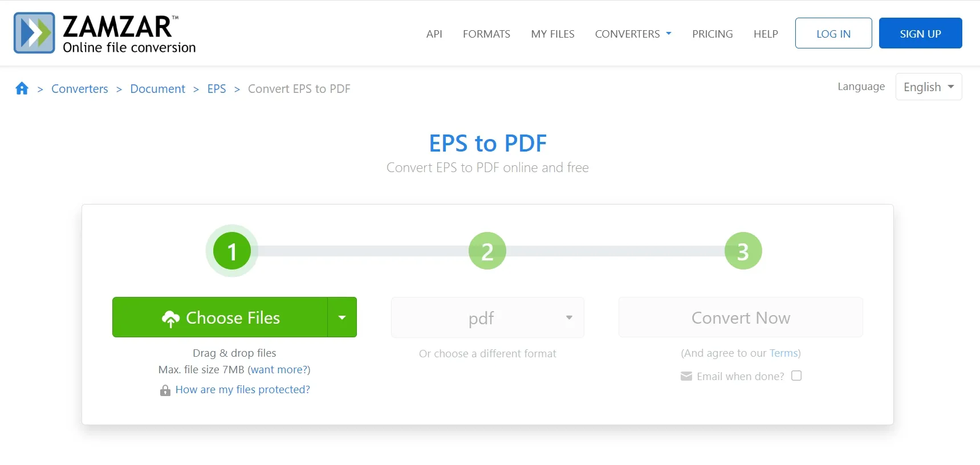Click the envelope icon beside Email when done
The width and height of the screenshot is (980, 465).
pyautogui.click(x=685, y=376)
